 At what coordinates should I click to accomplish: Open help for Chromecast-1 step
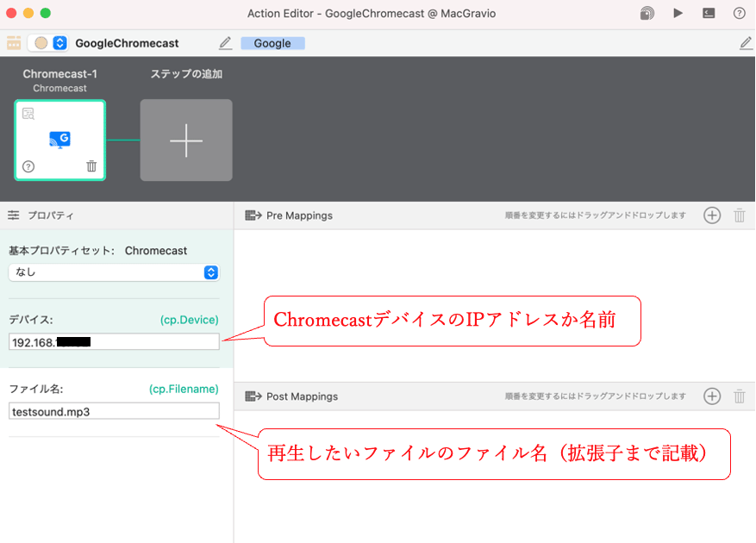[x=28, y=167]
